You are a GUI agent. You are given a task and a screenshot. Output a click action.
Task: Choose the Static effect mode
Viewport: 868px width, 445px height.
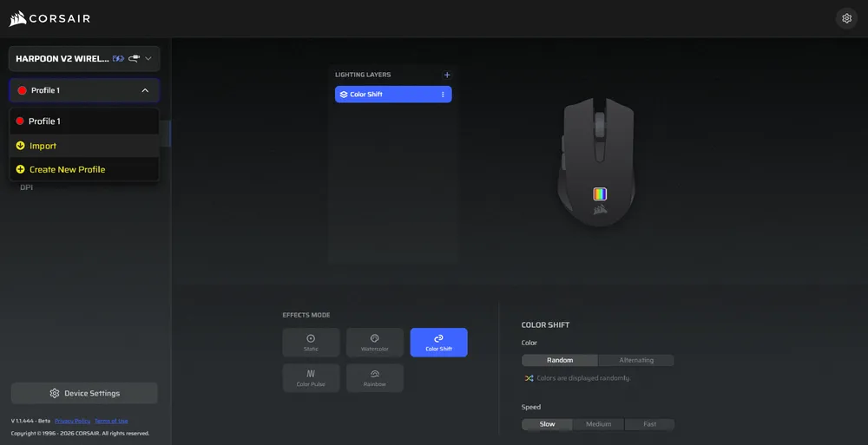click(x=311, y=343)
